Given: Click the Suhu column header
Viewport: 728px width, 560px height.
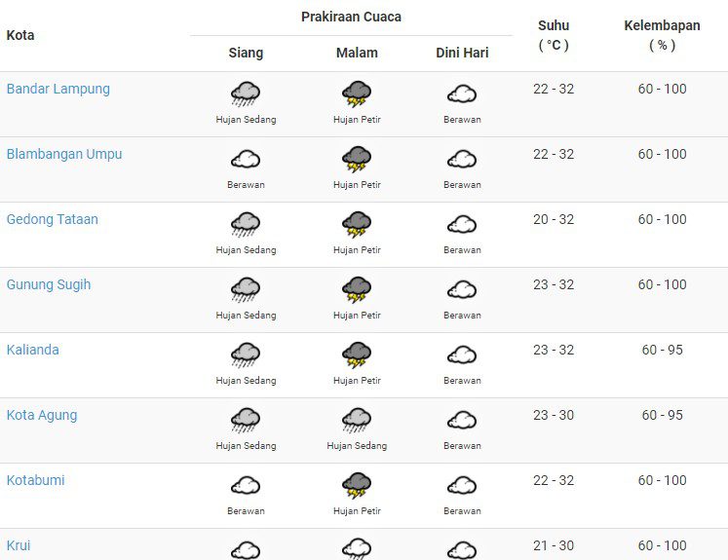Looking at the screenshot, I should point(554,35).
